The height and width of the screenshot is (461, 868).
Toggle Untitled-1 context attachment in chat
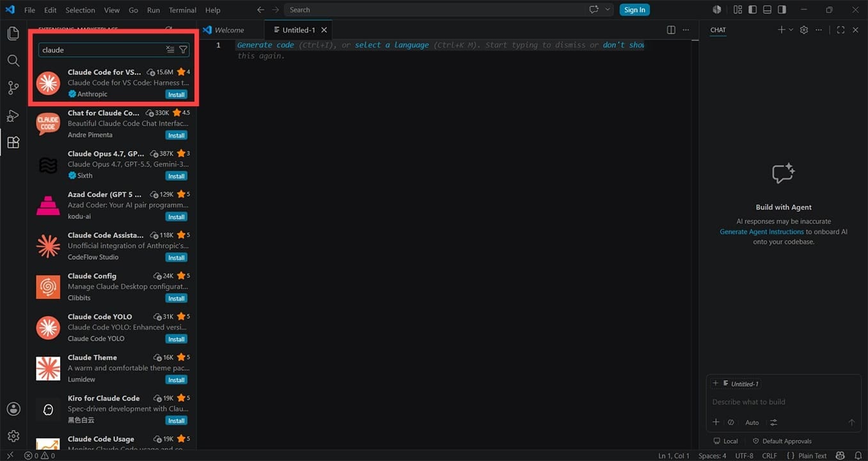pyautogui.click(x=736, y=384)
